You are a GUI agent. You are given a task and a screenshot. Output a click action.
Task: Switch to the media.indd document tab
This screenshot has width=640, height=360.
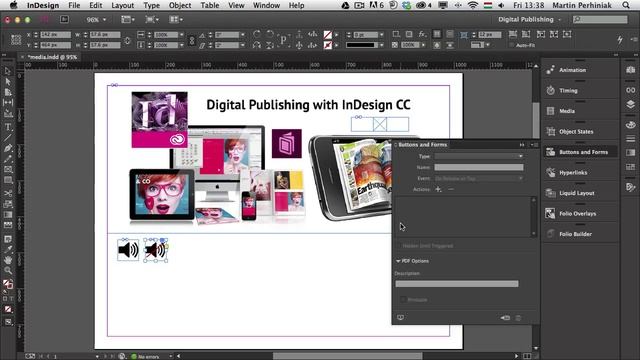click(x=52, y=57)
